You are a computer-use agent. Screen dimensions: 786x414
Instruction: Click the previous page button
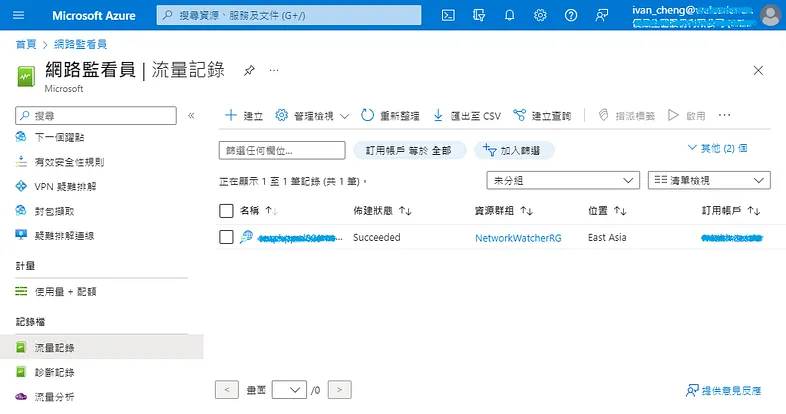coord(227,389)
